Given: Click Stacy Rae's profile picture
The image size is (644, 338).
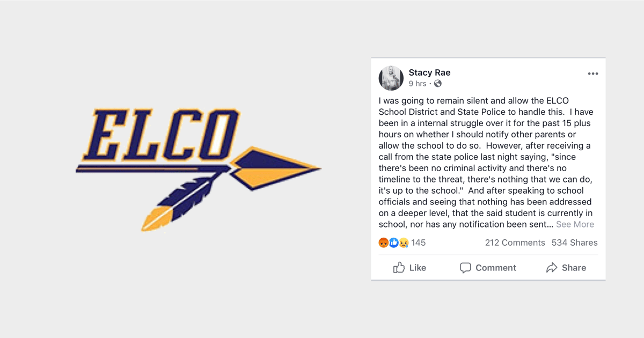Looking at the screenshot, I should pos(391,78).
